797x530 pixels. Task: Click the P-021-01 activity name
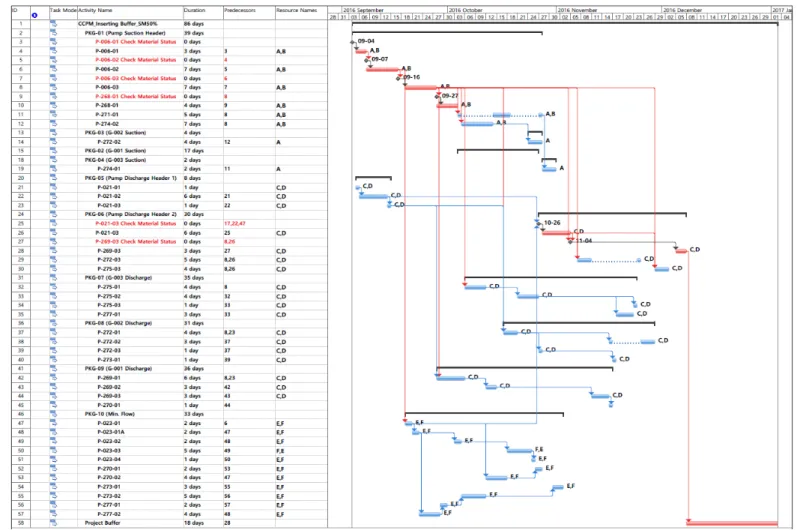(x=109, y=188)
